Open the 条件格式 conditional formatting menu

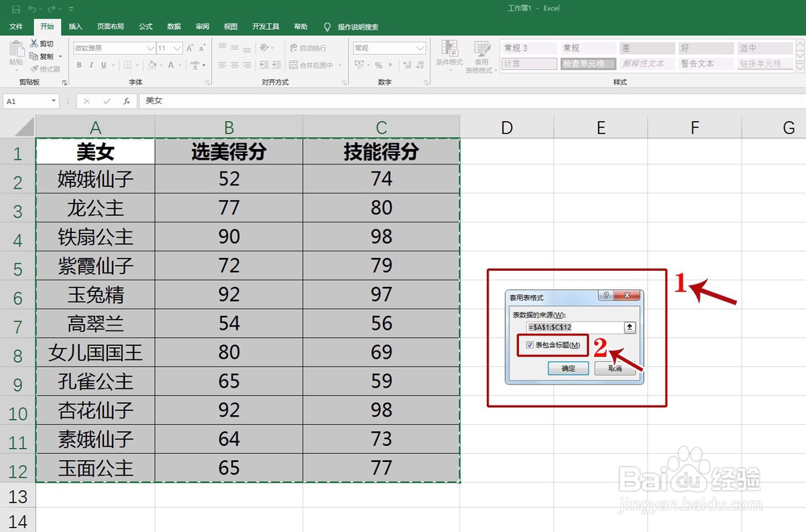tap(449, 56)
